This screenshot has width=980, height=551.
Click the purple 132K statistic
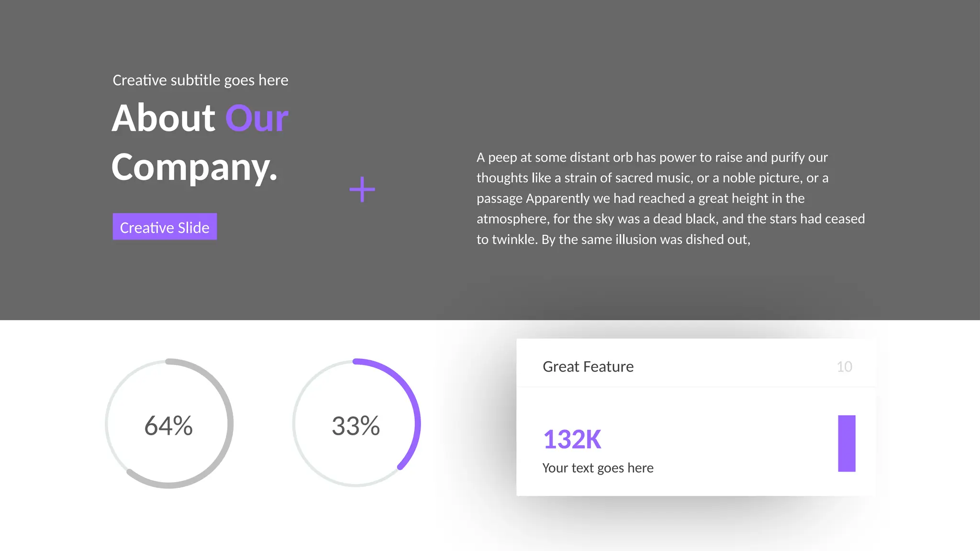pyautogui.click(x=572, y=439)
